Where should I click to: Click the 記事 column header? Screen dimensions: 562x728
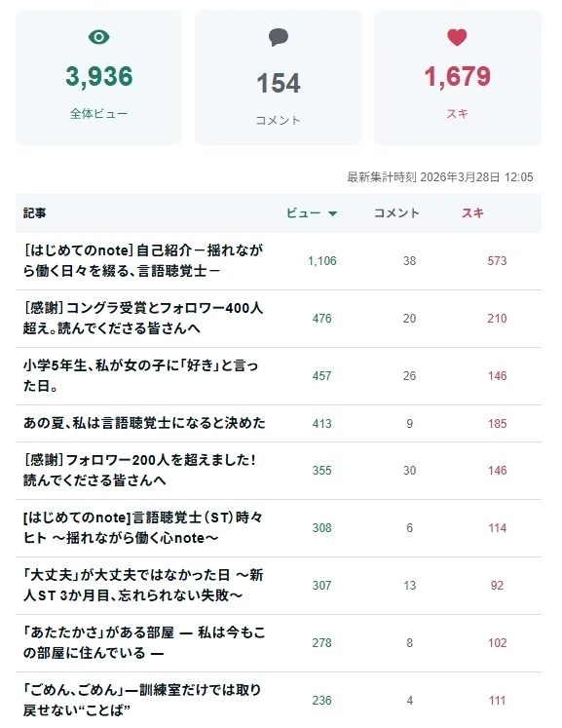pyautogui.click(x=35, y=213)
